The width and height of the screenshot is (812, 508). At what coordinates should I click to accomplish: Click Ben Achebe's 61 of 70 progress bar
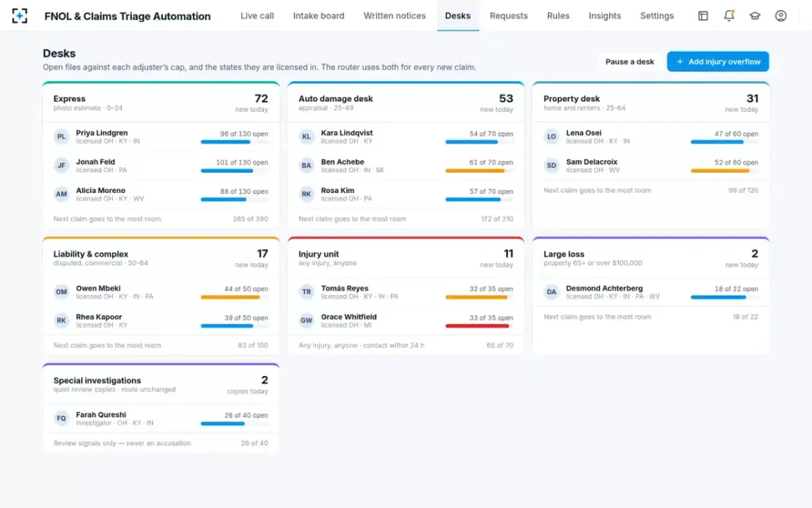pyautogui.click(x=479, y=171)
